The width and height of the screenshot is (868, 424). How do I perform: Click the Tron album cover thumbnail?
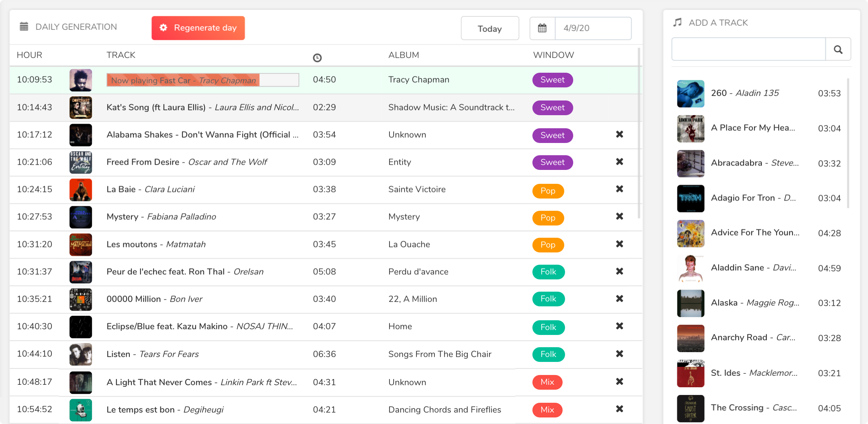(x=690, y=199)
